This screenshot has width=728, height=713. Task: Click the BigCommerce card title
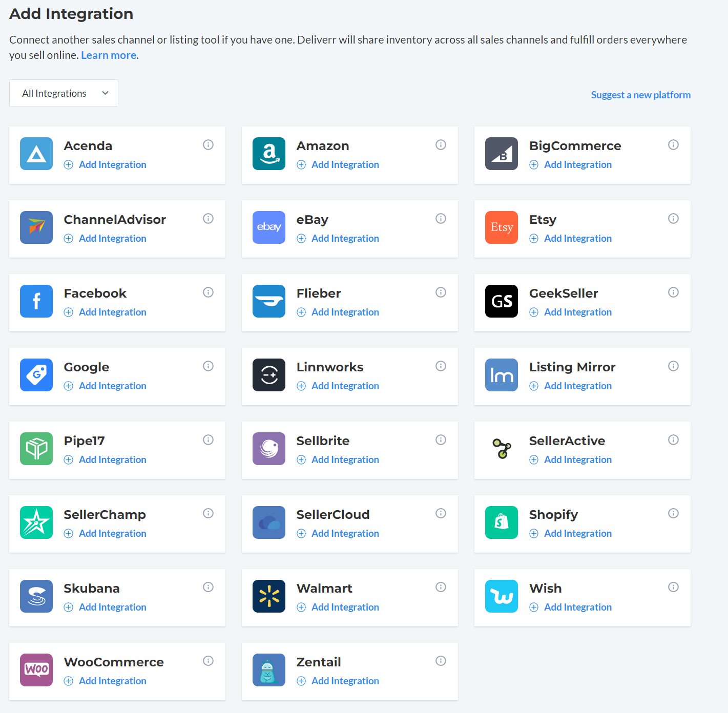tap(575, 146)
